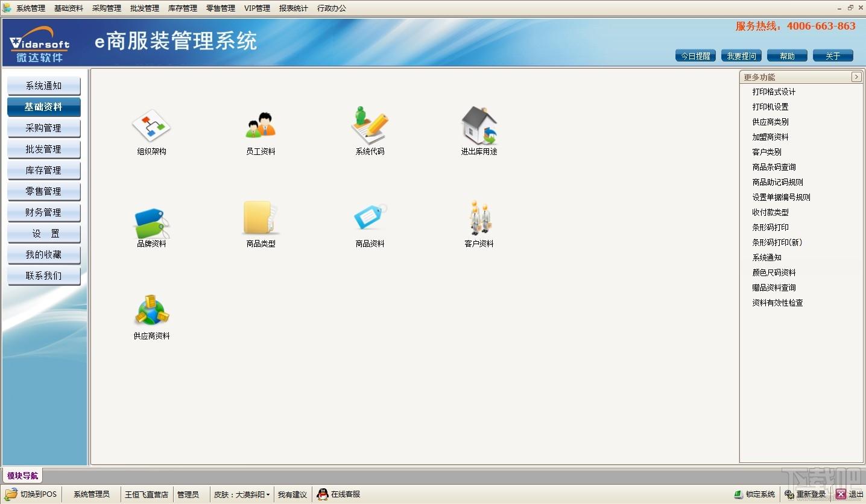The image size is (866, 504).
Task: Select 联系我们 in left sidebar
Action: click(x=43, y=276)
